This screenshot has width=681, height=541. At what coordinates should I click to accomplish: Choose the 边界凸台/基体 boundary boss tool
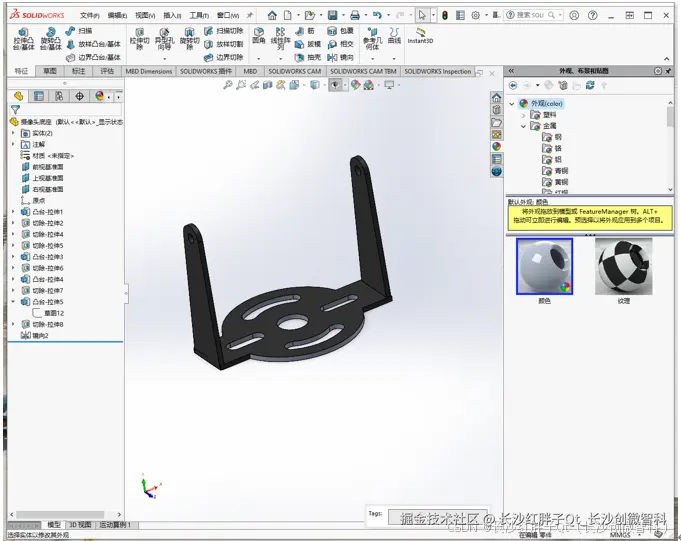point(93,57)
